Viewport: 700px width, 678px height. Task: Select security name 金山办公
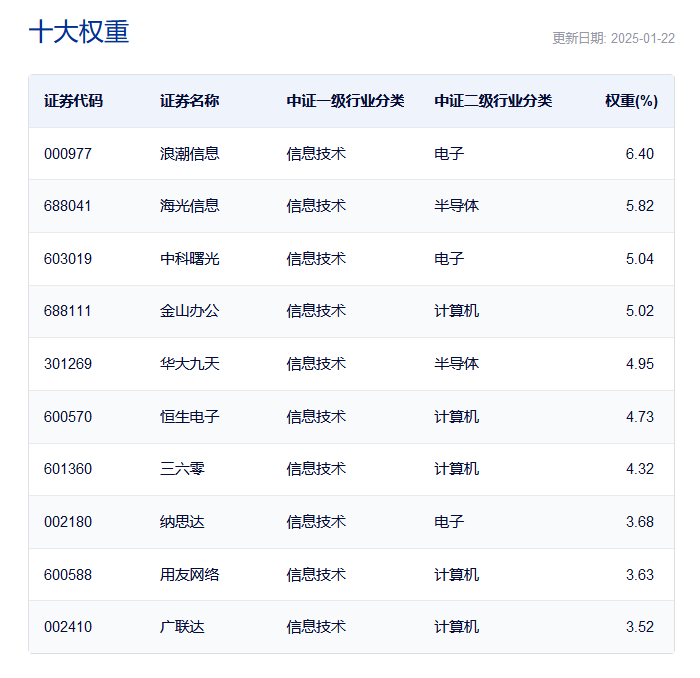[x=189, y=311]
